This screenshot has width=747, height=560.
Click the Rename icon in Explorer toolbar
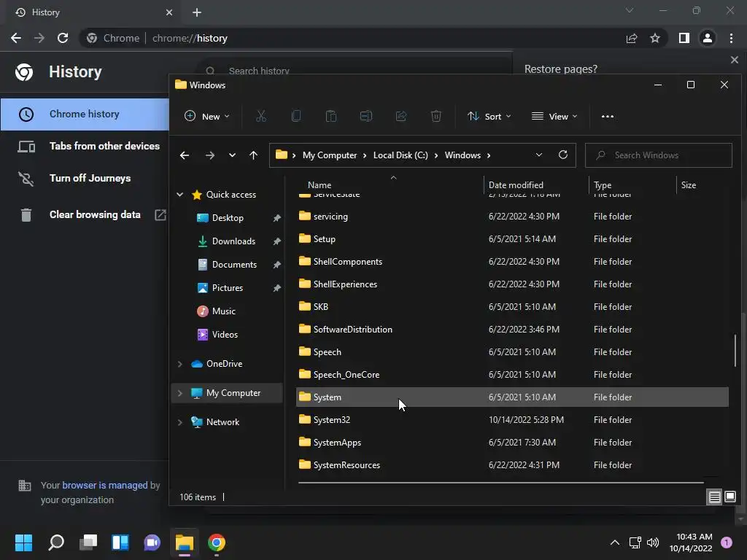[366, 116]
